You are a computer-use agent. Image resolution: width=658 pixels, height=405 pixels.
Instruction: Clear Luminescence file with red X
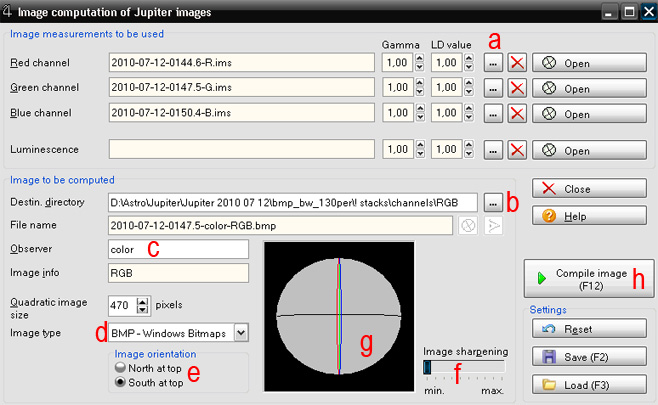517,150
